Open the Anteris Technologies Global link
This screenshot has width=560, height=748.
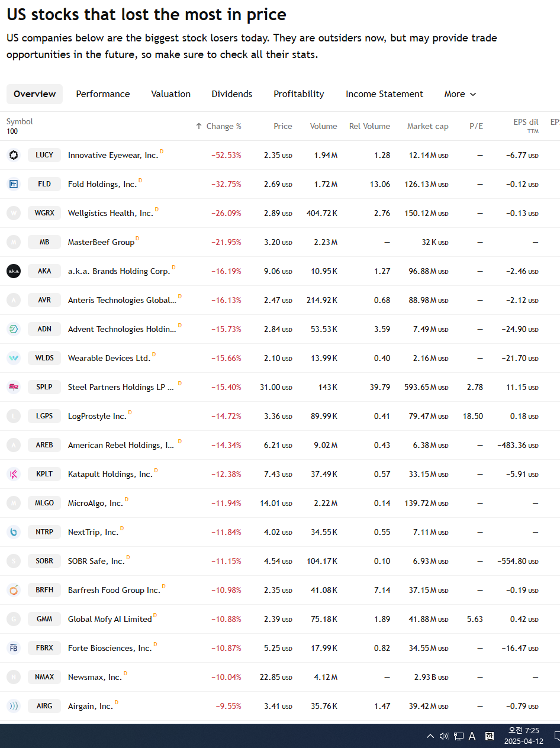[122, 300]
